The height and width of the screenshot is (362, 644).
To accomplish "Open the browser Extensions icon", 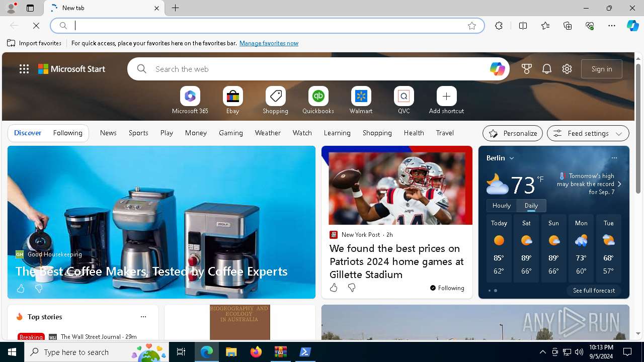I will [499, 26].
